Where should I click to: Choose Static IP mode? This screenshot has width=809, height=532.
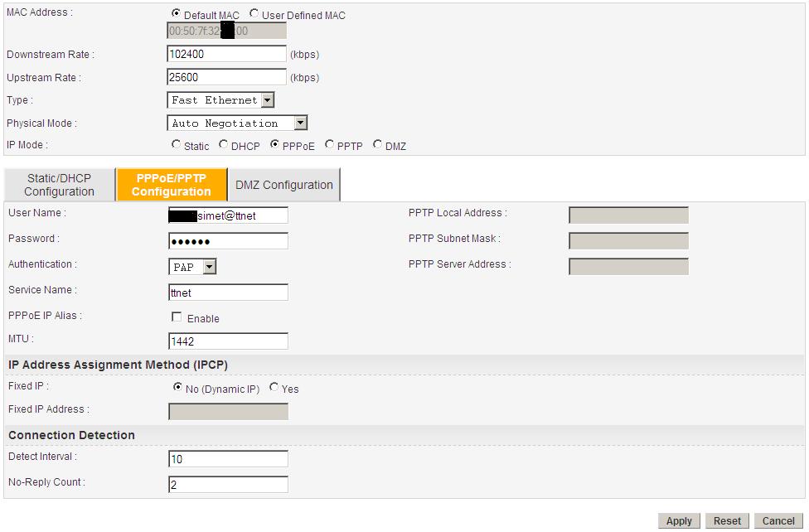176,145
